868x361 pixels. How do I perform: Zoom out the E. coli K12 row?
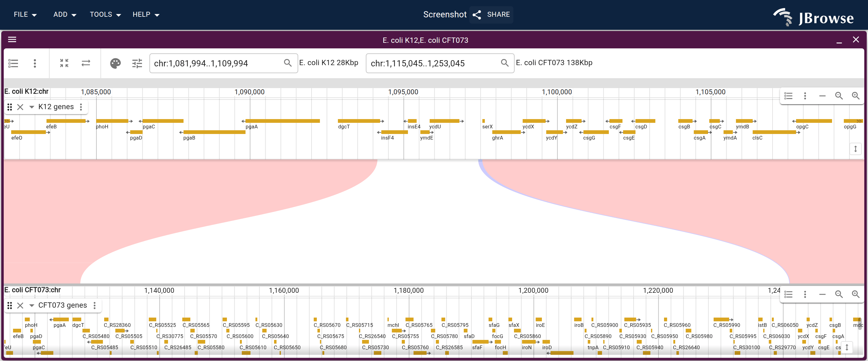click(839, 96)
